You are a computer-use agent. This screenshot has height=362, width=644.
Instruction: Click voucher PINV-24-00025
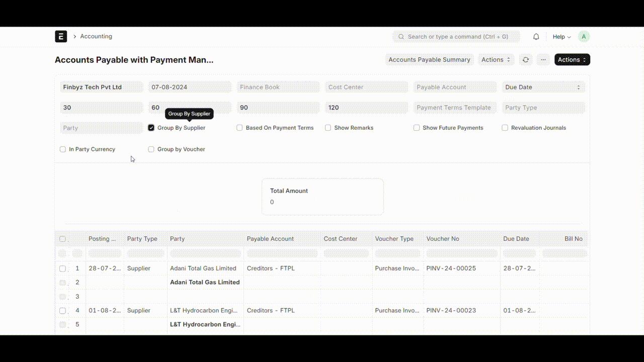pyautogui.click(x=451, y=268)
